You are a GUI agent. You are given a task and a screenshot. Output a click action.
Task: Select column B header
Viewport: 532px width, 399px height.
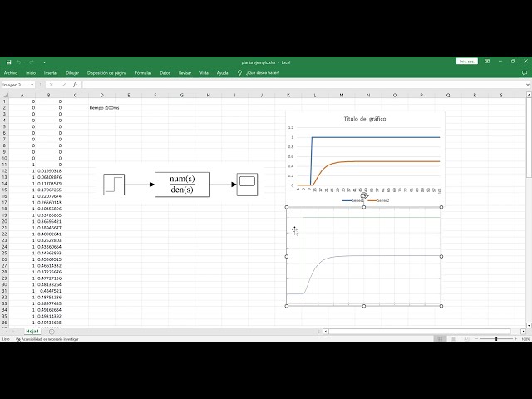(x=48, y=96)
